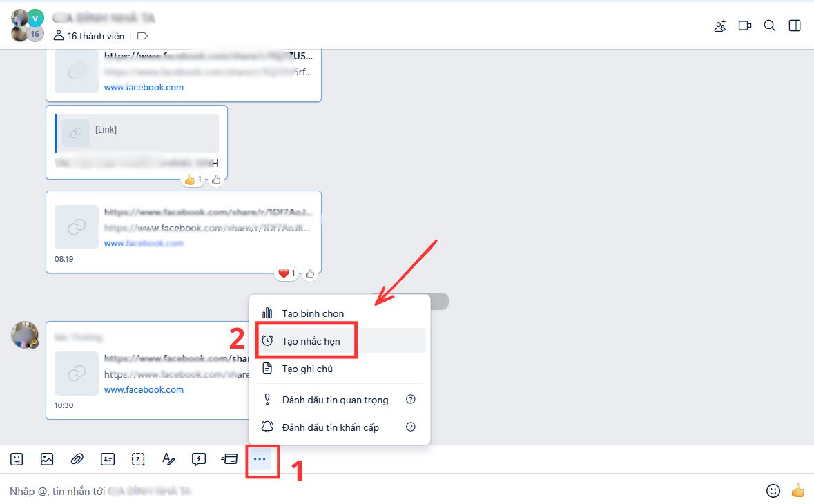
Task: Toggle the heart reaction on the 08:19 message
Action: tap(285, 273)
